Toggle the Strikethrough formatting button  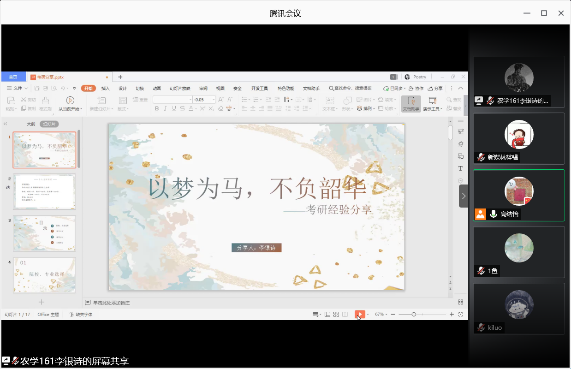[182, 109]
